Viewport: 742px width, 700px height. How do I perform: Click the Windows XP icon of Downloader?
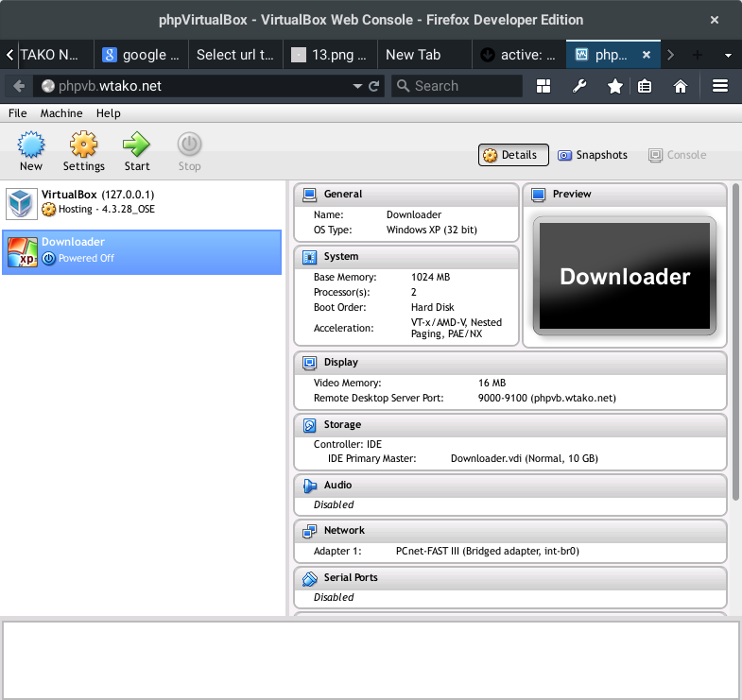click(22, 252)
